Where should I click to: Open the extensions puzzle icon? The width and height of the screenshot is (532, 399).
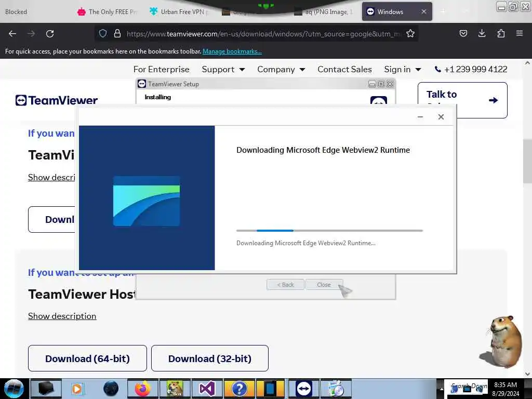pos(501,33)
